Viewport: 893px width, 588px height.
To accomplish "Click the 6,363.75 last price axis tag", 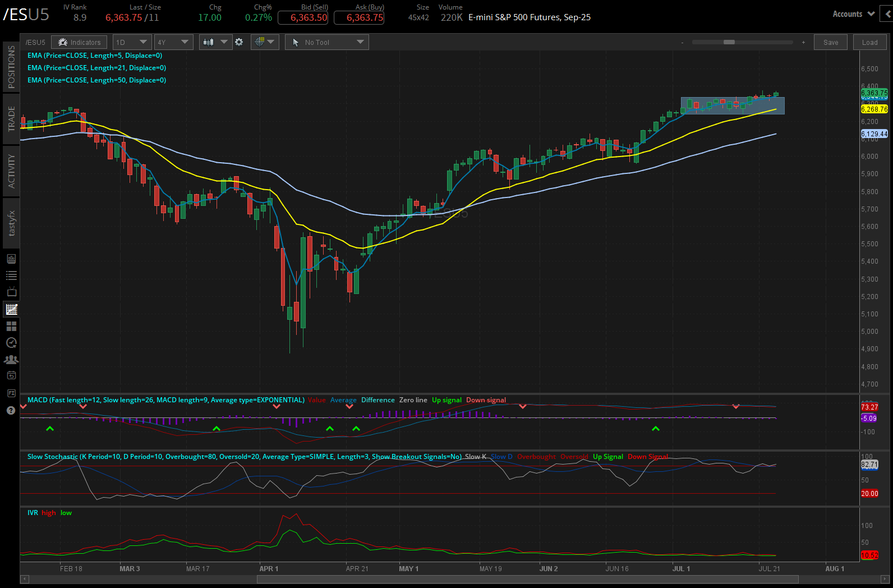I will click(x=874, y=93).
